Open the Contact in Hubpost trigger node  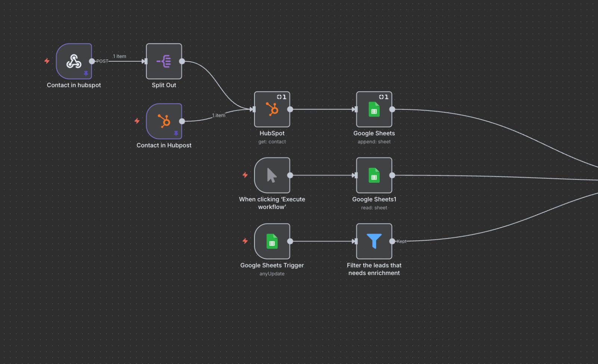[164, 121]
